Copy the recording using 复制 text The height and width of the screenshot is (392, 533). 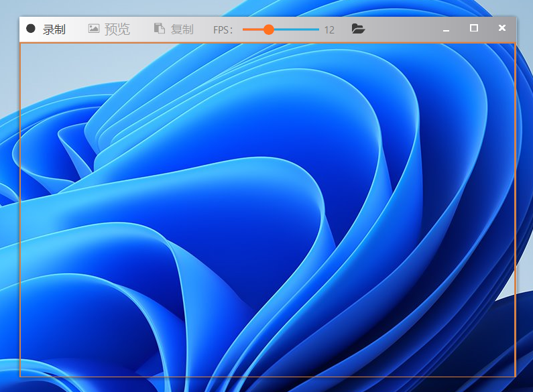coord(182,29)
